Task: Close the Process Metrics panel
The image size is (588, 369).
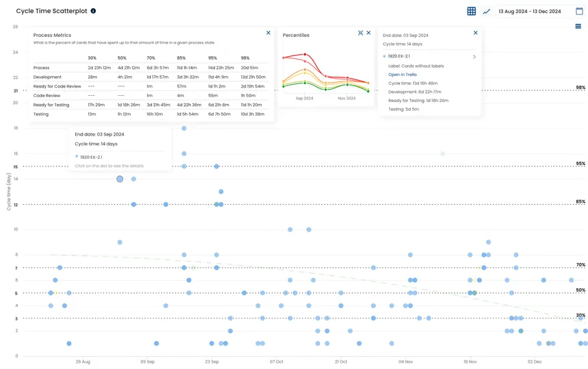Action: 268,33
